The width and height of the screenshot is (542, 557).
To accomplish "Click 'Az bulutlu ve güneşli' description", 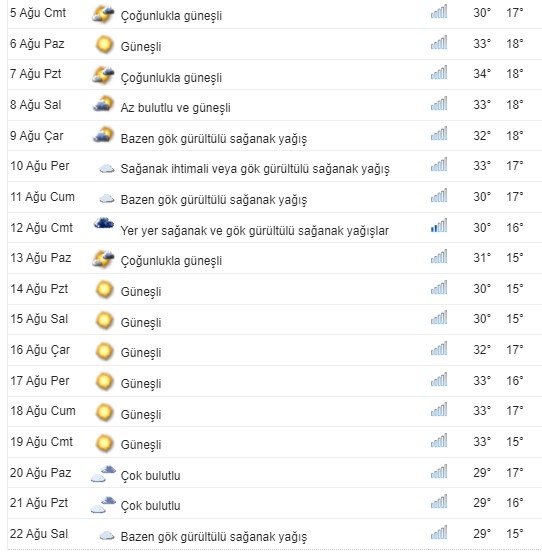I will point(175,108).
